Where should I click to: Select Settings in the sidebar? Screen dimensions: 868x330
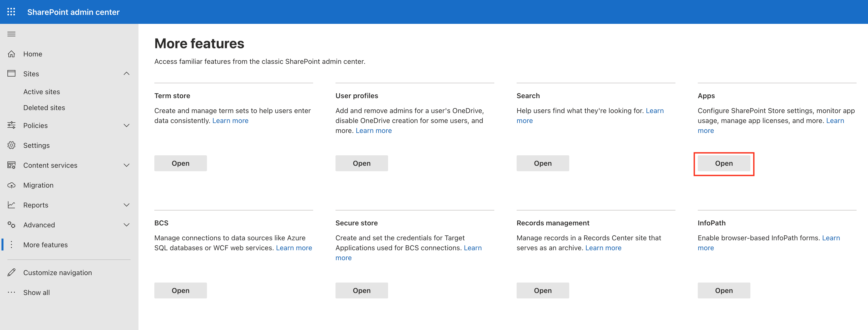(x=36, y=145)
